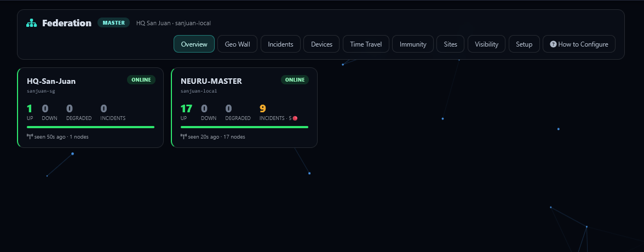Click the health progress bar on NEURU-MASTER
Image resolution: width=644 pixels, height=252 pixels.
tap(244, 127)
